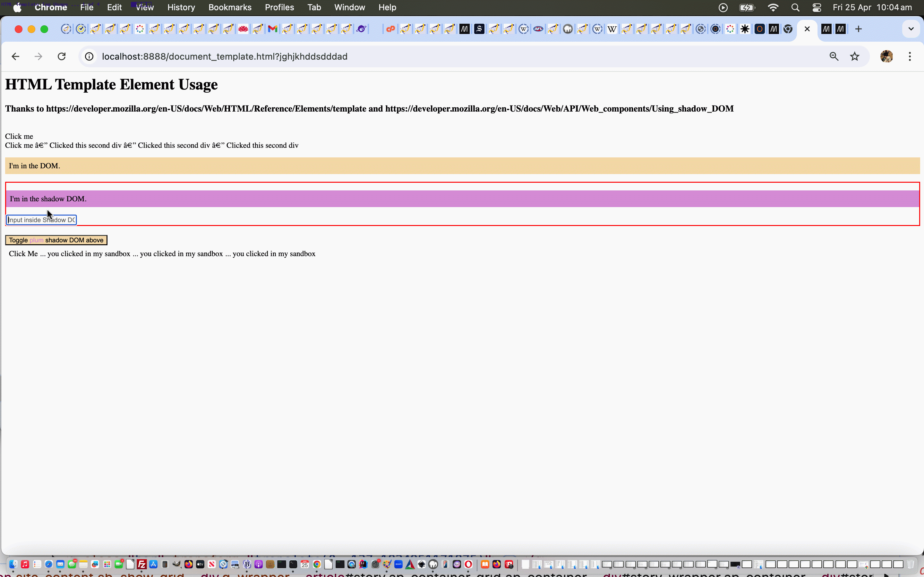Toggle plum shadow DOM above

tap(56, 240)
